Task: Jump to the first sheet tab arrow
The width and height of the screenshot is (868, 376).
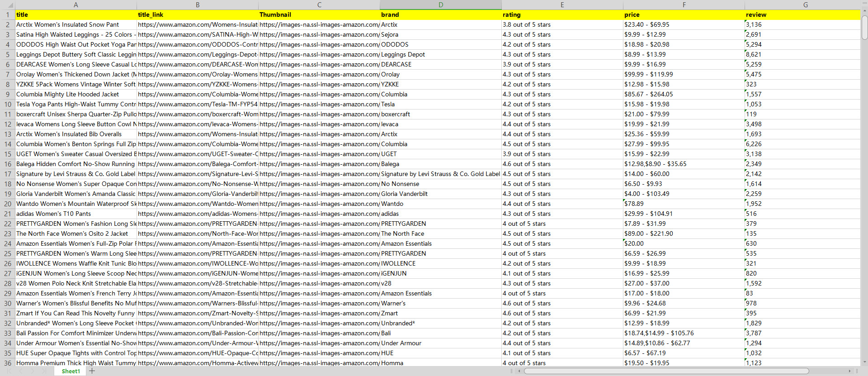Action: tap(10, 371)
